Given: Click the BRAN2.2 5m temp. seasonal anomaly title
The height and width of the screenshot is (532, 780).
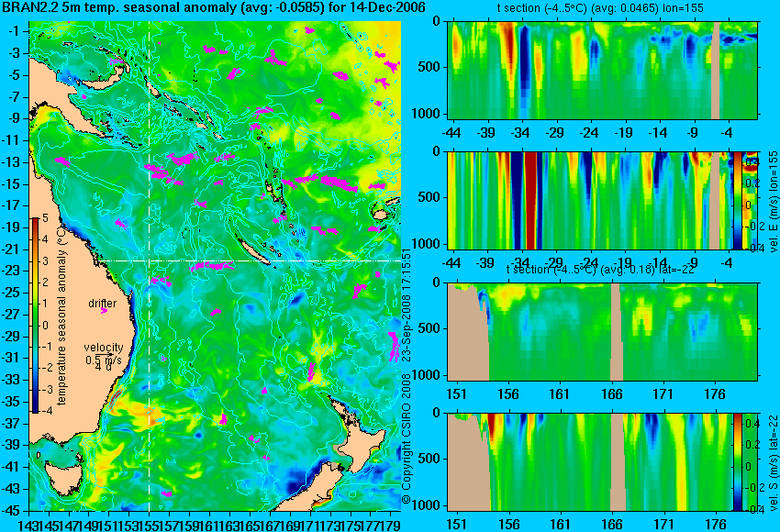Looking at the screenshot, I should [214, 7].
